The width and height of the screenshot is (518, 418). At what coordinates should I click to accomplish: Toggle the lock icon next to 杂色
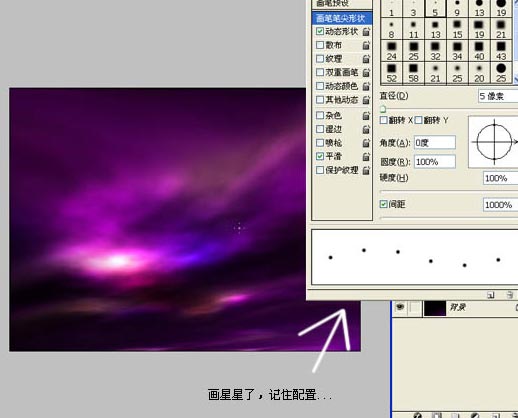pyautogui.click(x=366, y=116)
